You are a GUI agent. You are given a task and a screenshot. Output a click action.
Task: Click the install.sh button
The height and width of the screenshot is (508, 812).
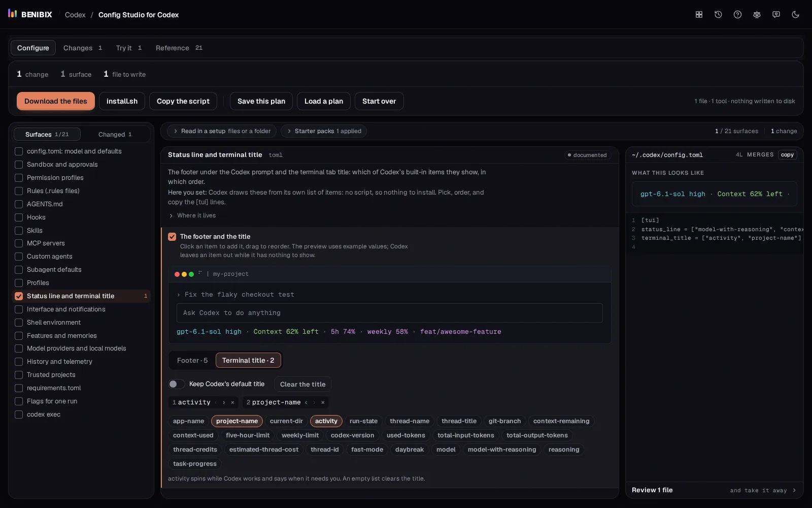coord(122,101)
